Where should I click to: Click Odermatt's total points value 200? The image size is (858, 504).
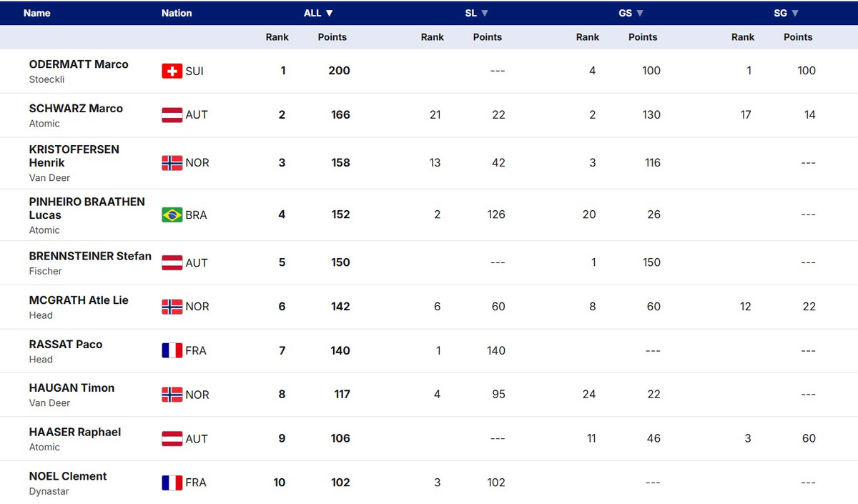tap(339, 71)
